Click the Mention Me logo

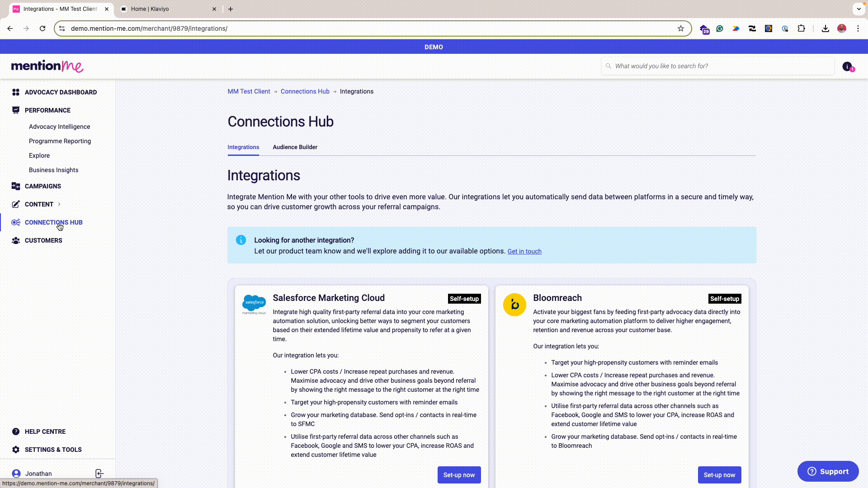click(x=47, y=66)
